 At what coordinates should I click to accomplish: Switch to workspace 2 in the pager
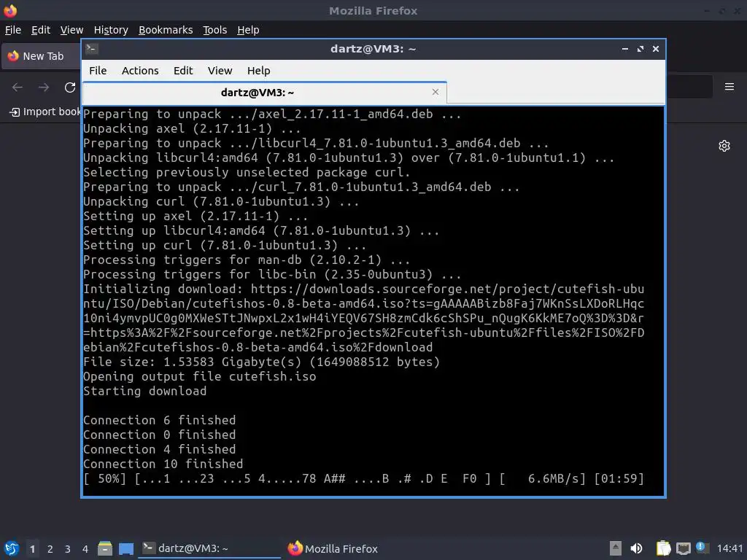(x=50, y=548)
